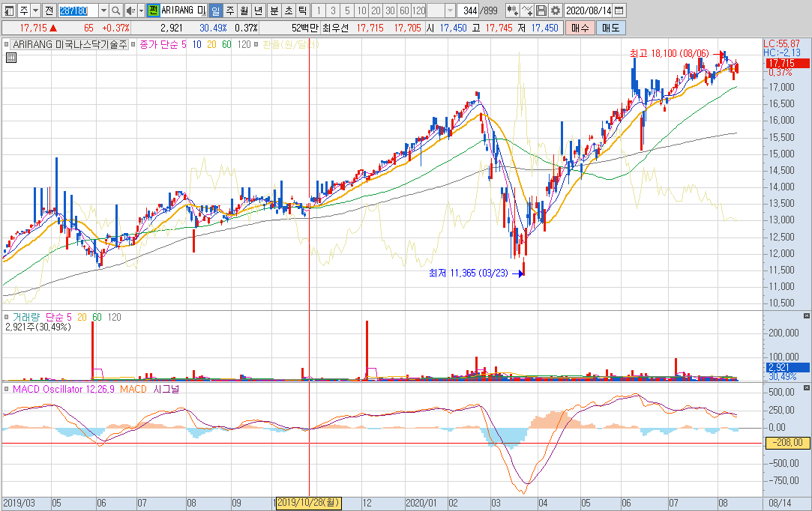Switch to monthly (월) chart period

(x=244, y=10)
